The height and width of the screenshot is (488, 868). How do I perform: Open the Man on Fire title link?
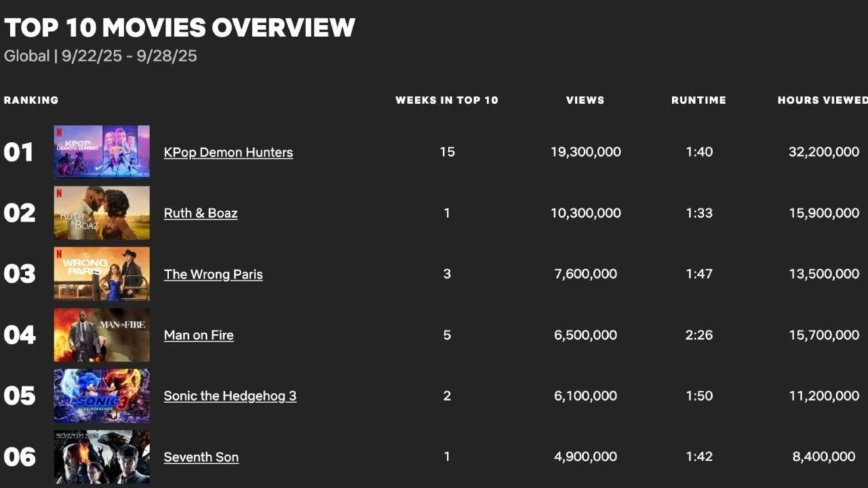199,335
